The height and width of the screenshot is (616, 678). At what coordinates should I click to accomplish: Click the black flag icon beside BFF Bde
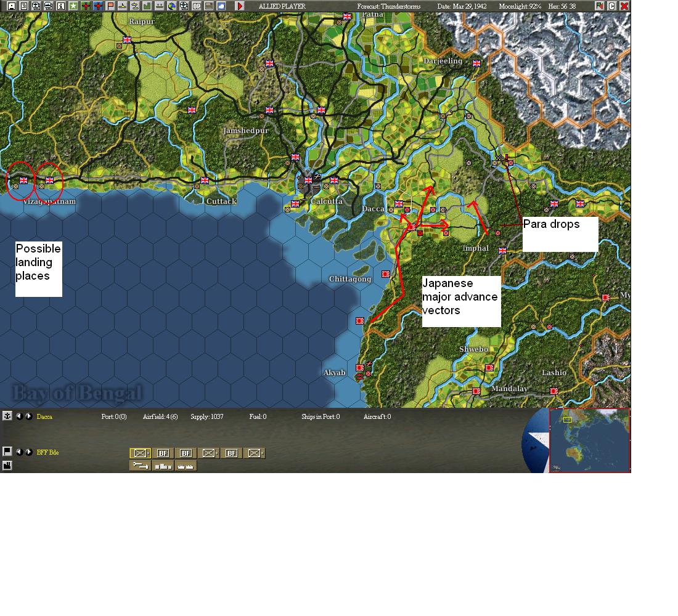coord(7,452)
